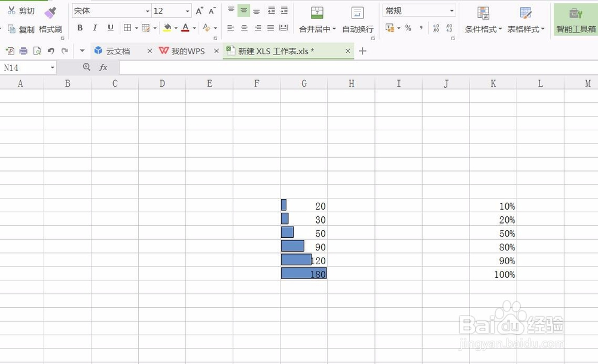Center text horizontally
The image size is (598, 364).
[244, 28]
